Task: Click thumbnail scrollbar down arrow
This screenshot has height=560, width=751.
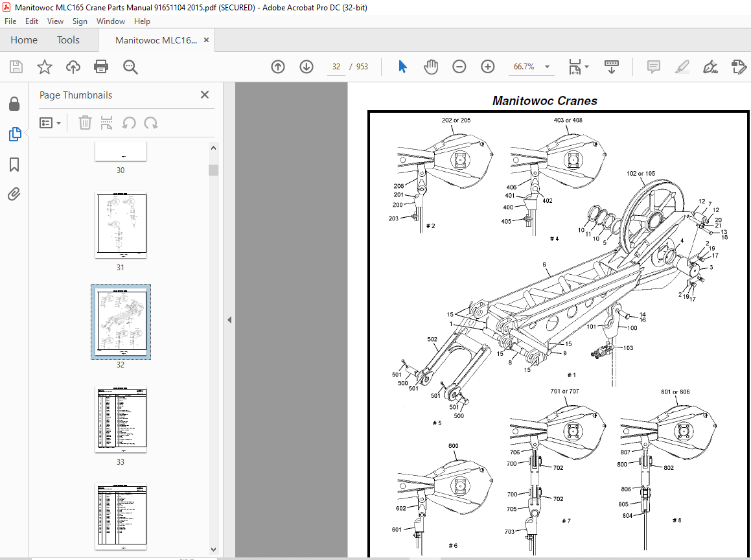Action: click(214, 550)
